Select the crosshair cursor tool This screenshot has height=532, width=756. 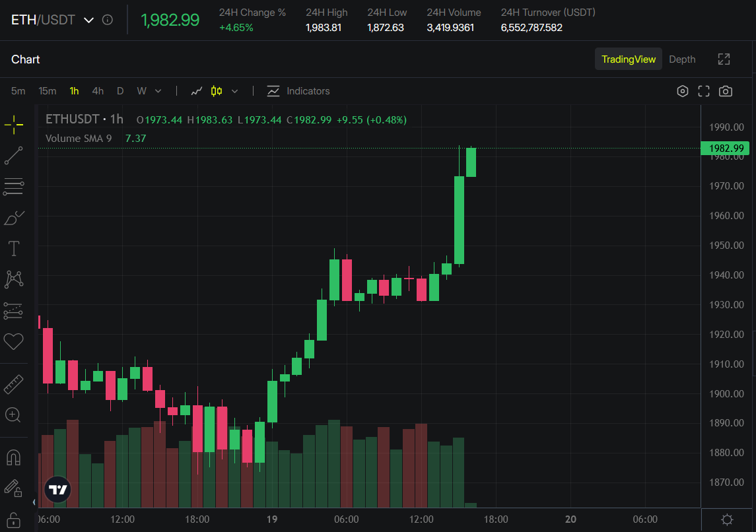coord(13,125)
